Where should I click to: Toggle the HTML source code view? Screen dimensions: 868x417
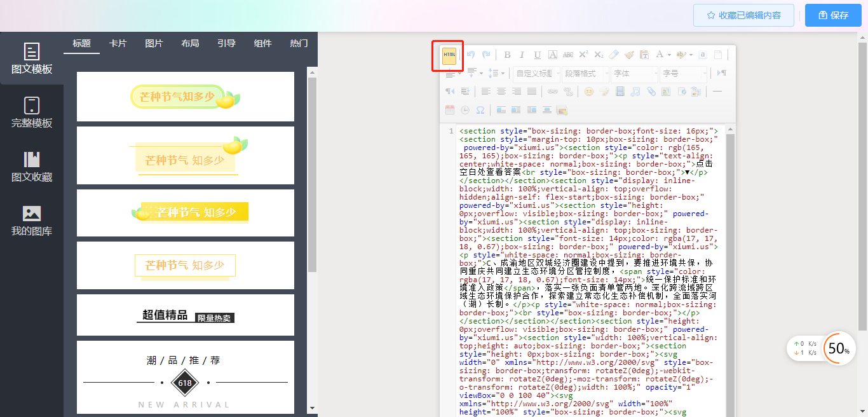pos(449,55)
